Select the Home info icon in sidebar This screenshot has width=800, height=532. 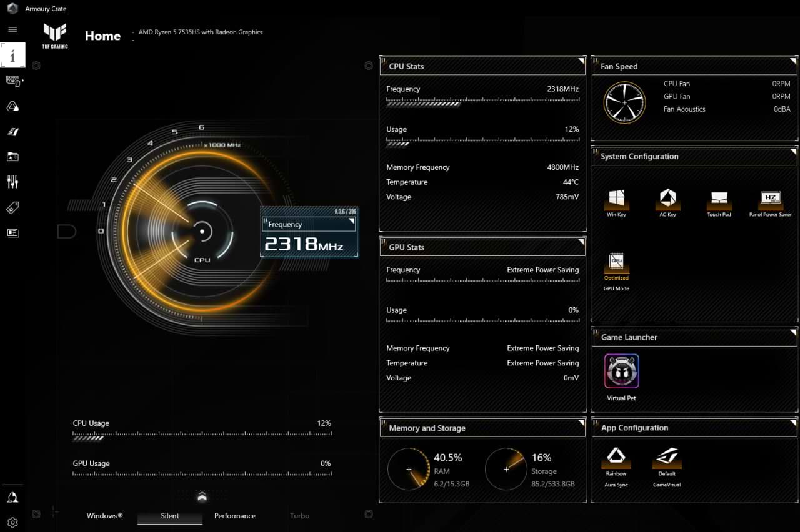coord(12,55)
